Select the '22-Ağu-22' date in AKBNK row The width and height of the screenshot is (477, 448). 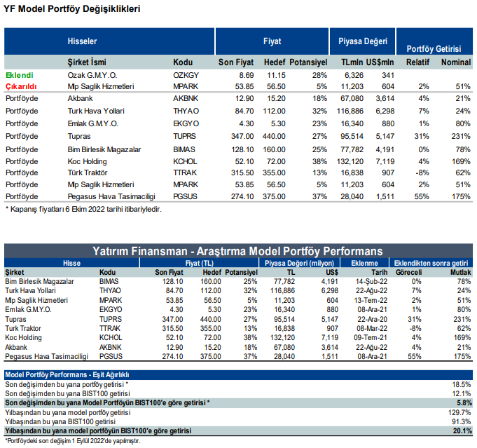click(x=371, y=347)
